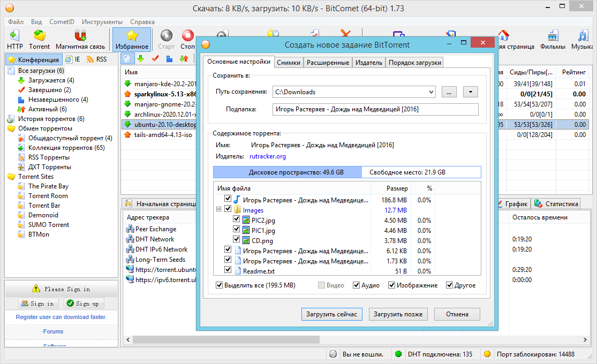This screenshot has height=364, width=597.
Task: Open the rutracker.org publisher link
Action: click(267, 156)
